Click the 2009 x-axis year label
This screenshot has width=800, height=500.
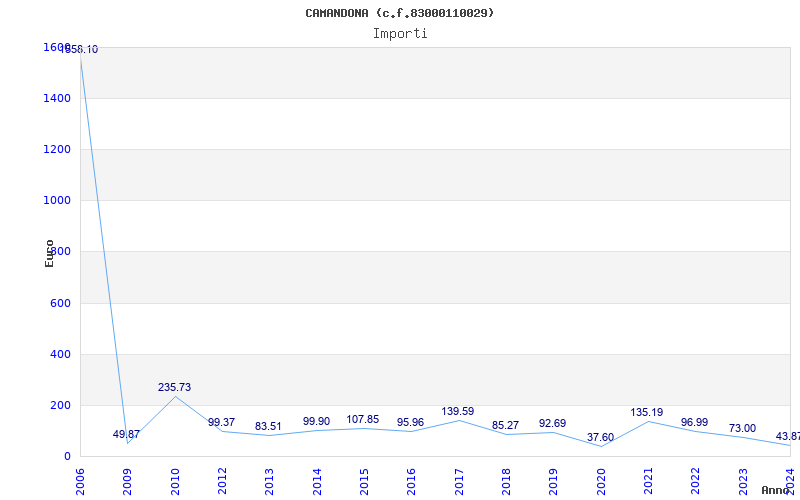128,482
